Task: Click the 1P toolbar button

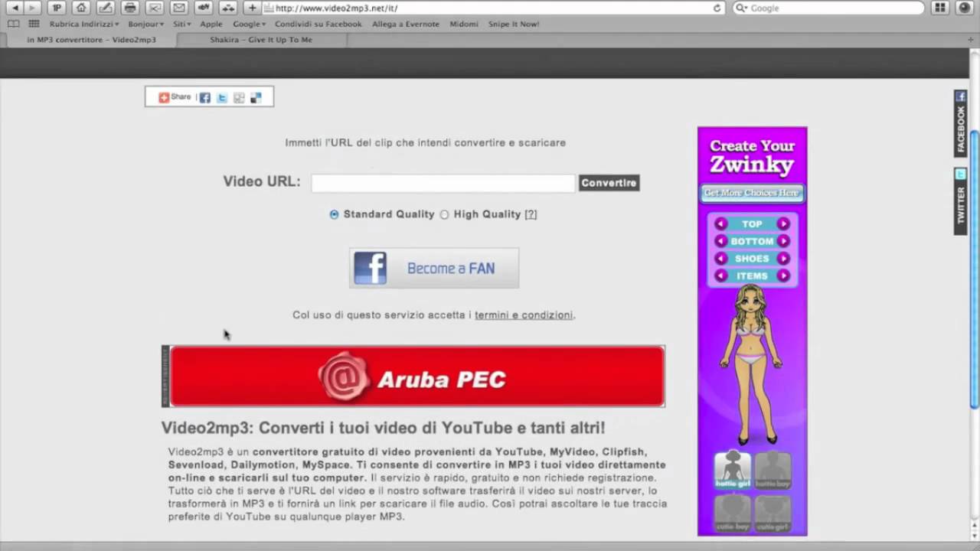Action: (x=57, y=8)
